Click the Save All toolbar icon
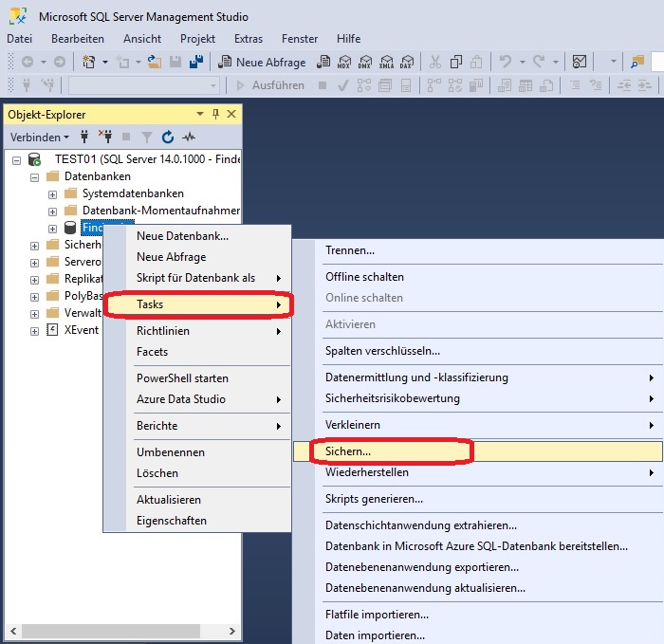The width and height of the screenshot is (664, 644). tap(196, 63)
